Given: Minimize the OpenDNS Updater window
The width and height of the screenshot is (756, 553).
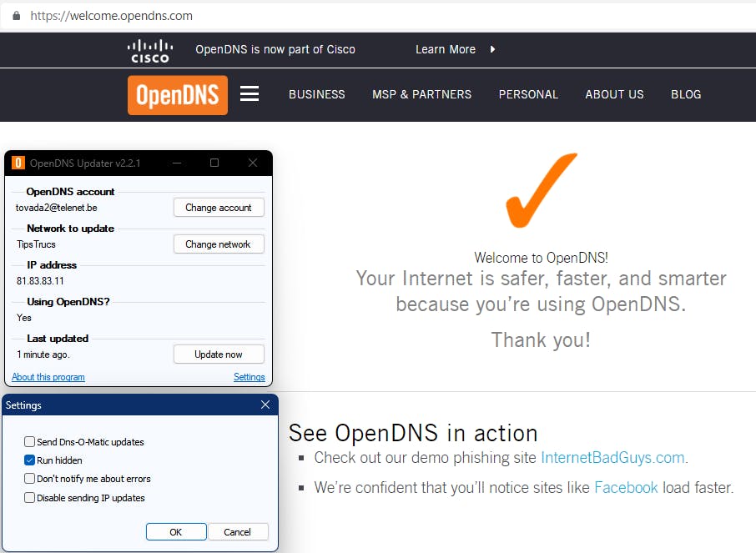Looking at the screenshot, I should [177, 163].
